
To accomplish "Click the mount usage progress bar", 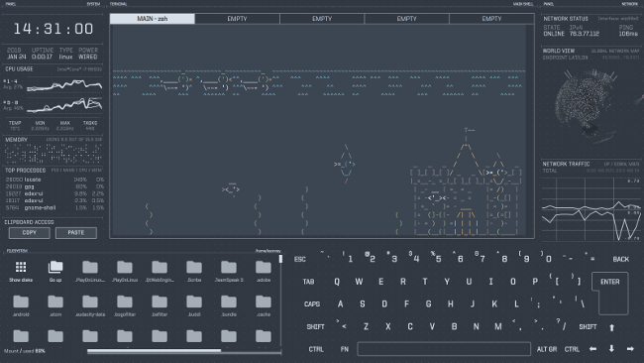I will [184, 351].
